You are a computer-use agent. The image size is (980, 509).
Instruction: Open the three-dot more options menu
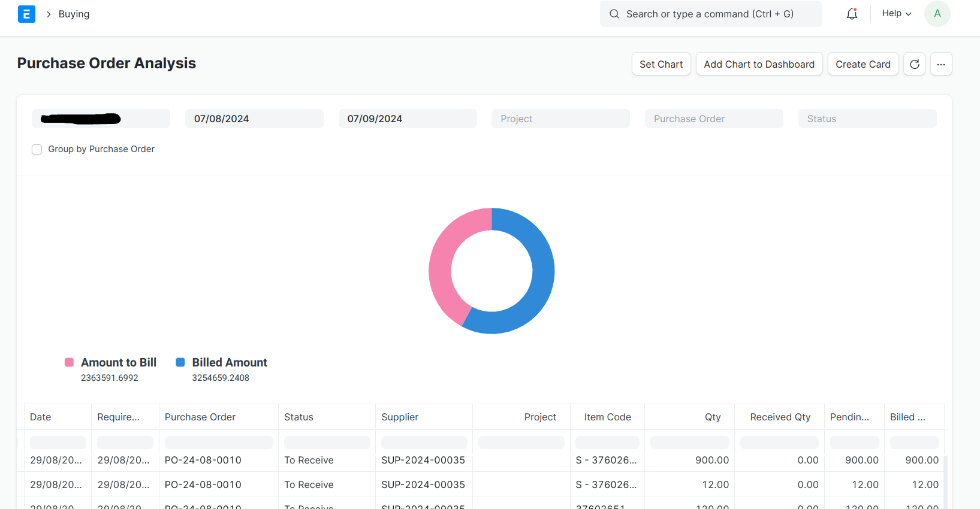click(x=941, y=64)
